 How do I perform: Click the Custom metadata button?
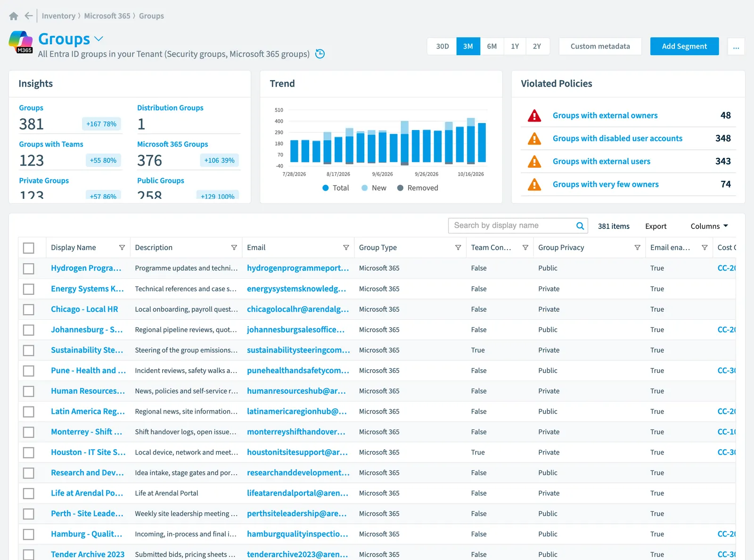[x=600, y=46]
